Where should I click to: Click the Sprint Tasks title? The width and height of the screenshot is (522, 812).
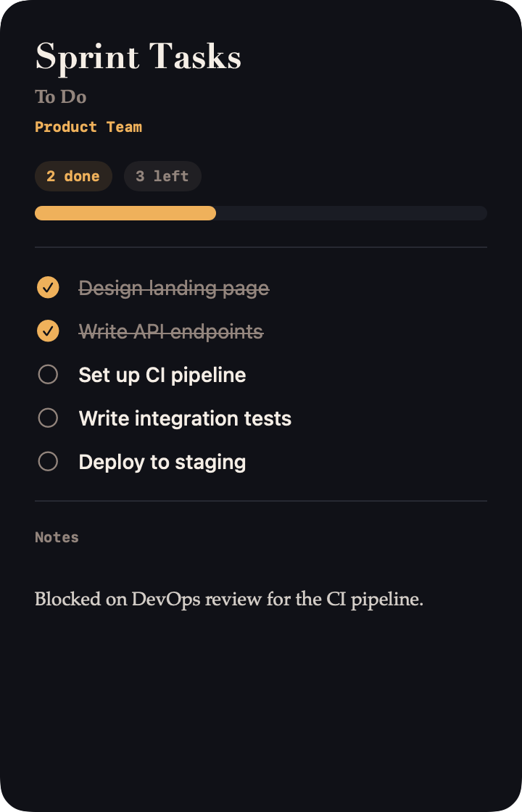point(138,57)
